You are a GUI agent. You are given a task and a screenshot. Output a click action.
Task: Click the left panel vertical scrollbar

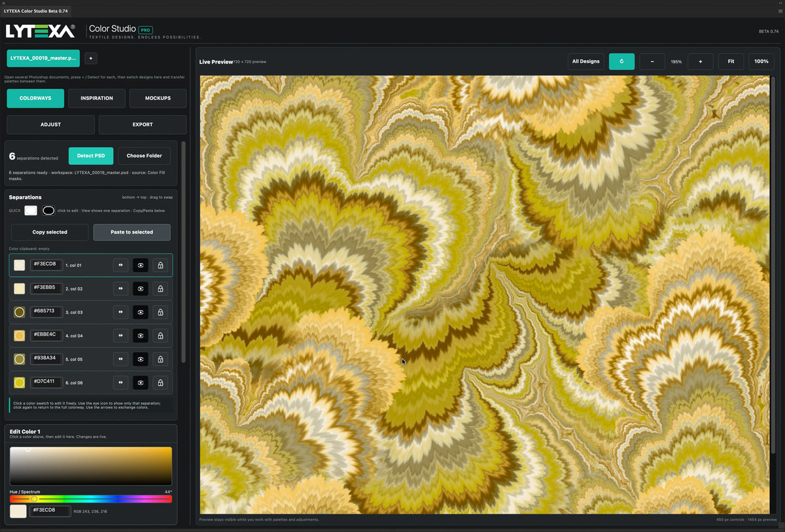[184, 252]
